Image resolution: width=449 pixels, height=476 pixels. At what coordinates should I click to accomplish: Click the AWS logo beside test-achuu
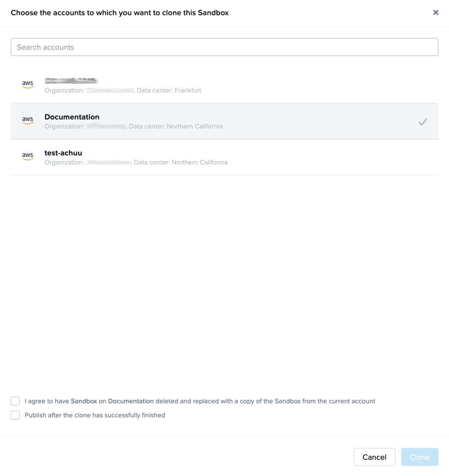[28, 156]
